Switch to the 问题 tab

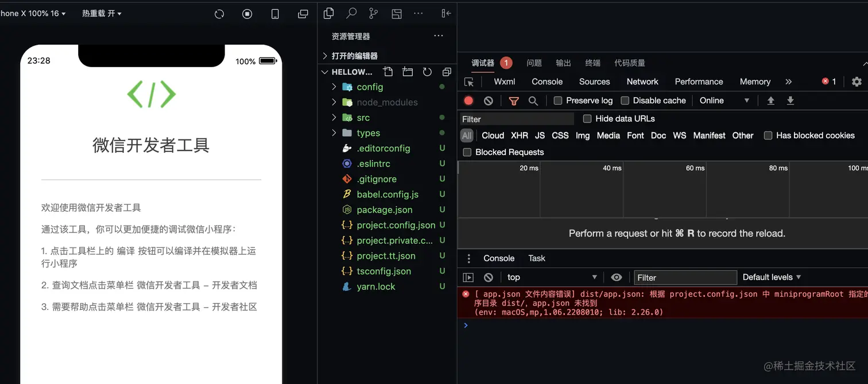[x=534, y=63]
